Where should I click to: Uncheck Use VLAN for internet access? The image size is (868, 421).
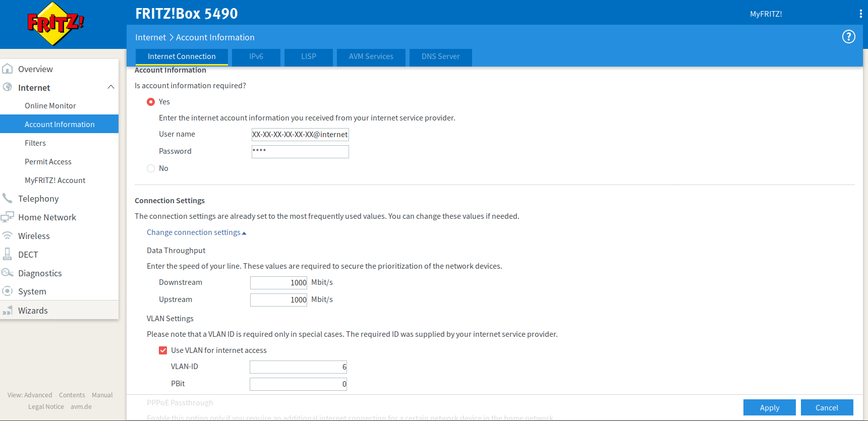163,350
